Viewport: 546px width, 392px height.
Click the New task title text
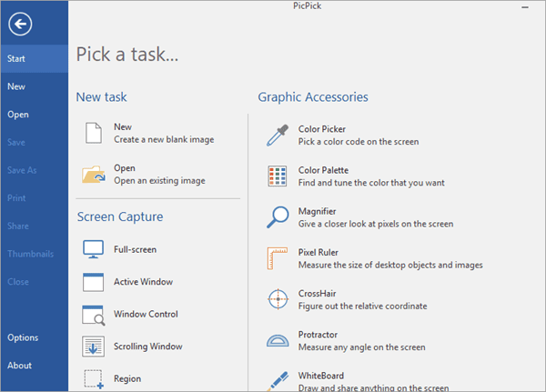coord(123,126)
